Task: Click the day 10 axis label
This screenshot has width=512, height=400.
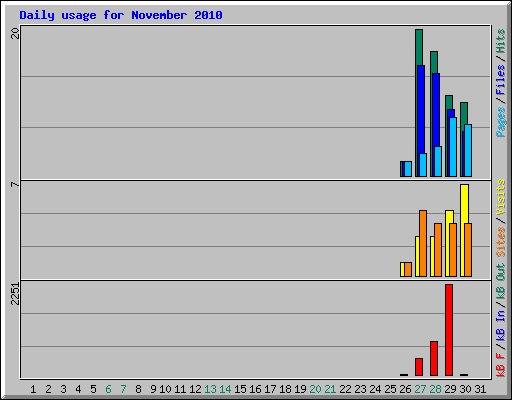Action: click(165, 389)
